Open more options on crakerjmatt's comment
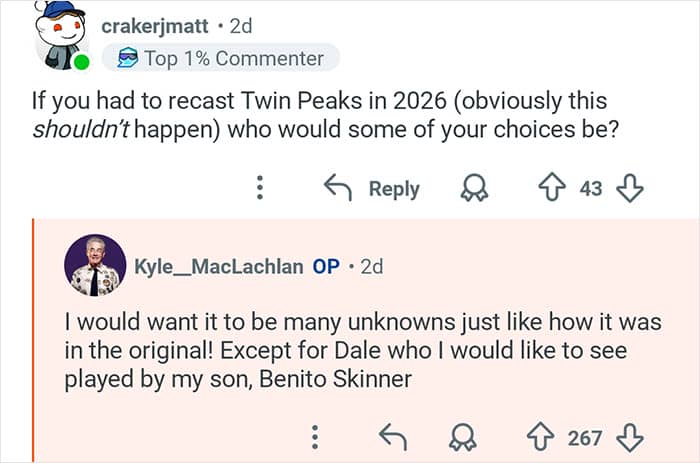The image size is (700, 463). coord(260,188)
